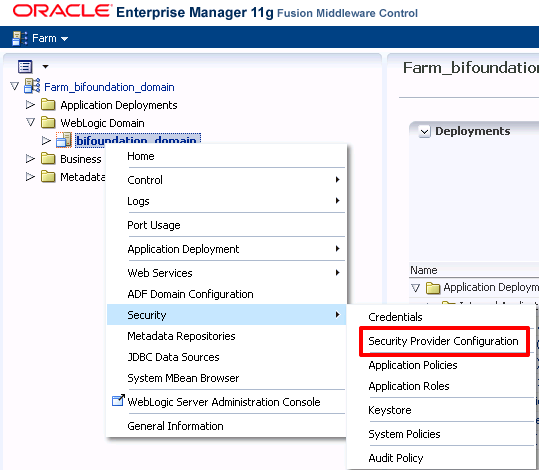Image resolution: width=539 pixels, height=470 pixels.
Task: Select Metadata Repositories menu item
Action: pos(226,336)
